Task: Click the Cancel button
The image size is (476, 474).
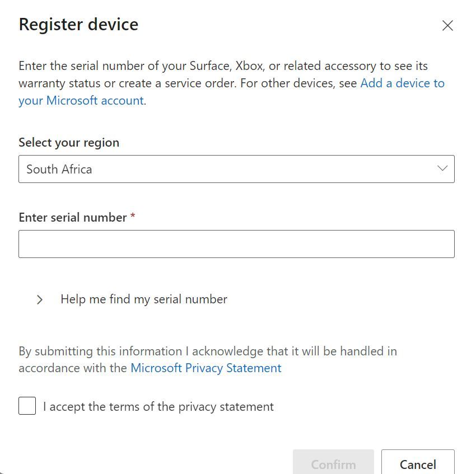Action: click(x=418, y=464)
